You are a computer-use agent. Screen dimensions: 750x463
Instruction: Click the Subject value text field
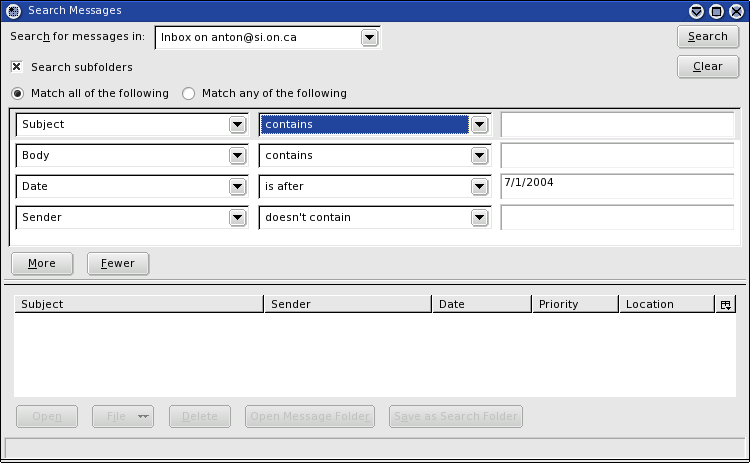pos(617,124)
